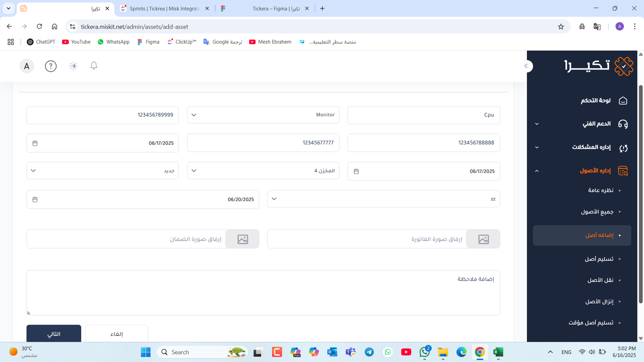
Task: Click the التالي next button
Action: [54, 334]
